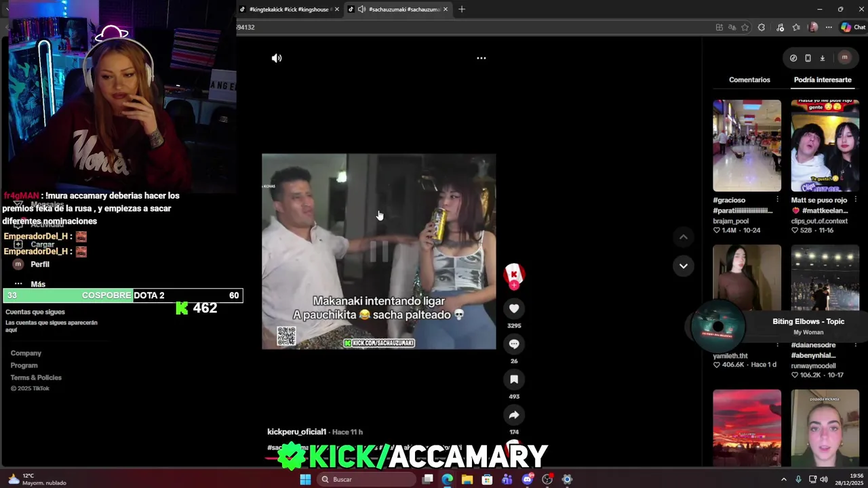
Task: Open the yamileth.tht video thumbnail
Action: pos(747,278)
